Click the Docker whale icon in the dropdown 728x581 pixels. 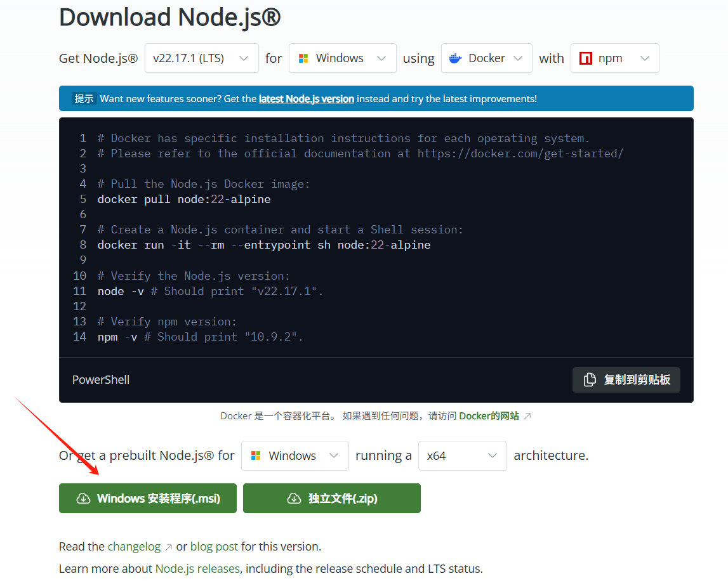click(x=456, y=58)
